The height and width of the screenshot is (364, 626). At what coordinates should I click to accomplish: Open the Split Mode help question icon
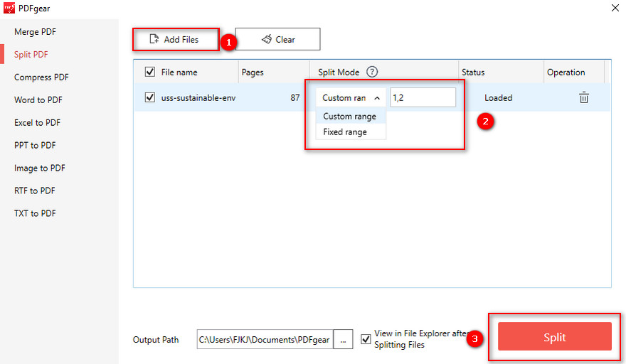click(371, 72)
